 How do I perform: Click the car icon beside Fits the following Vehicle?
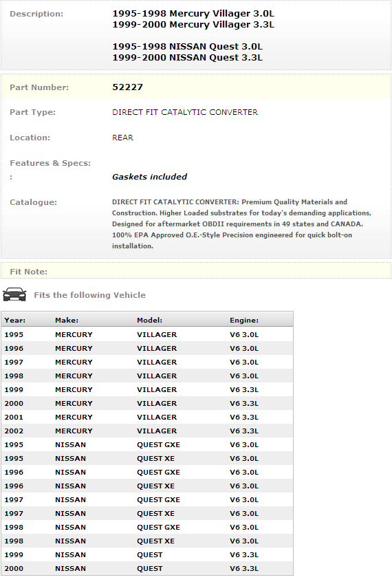click(x=14, y=294)
